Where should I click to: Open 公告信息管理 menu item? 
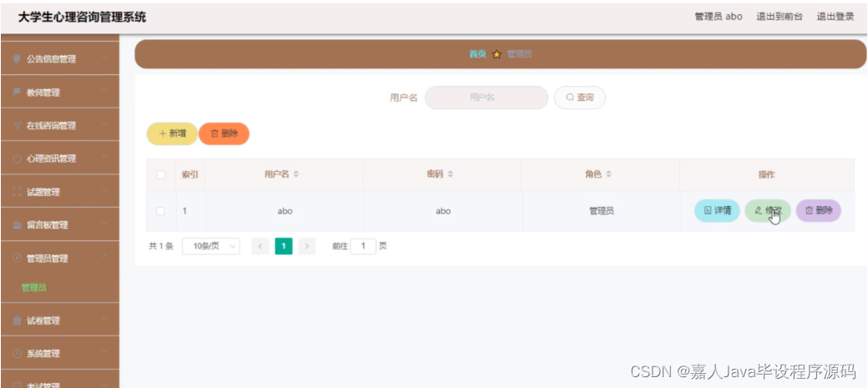click(60, 58)
